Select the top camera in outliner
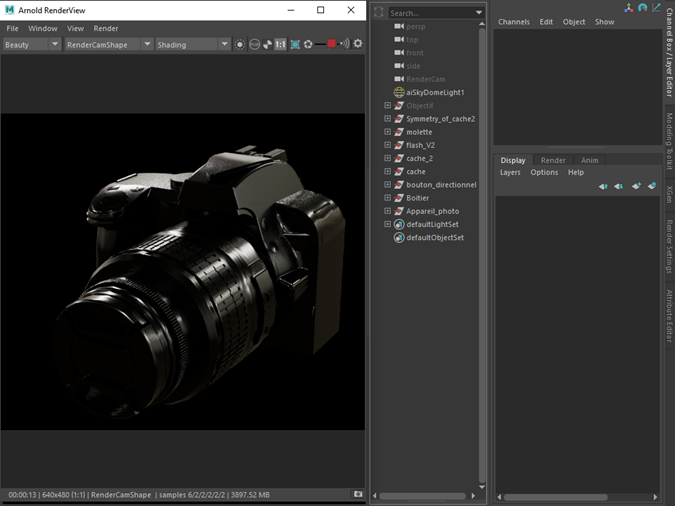Image resolution: width=675 pixels, height=506 pixels. click(412, 40)
